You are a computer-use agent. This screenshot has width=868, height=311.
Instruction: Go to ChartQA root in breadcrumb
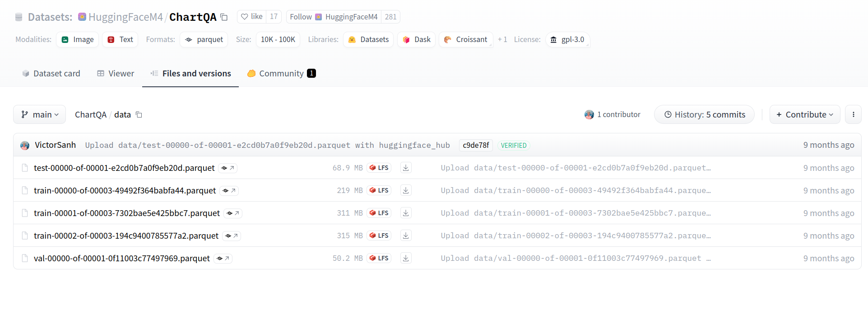[91, 114]
